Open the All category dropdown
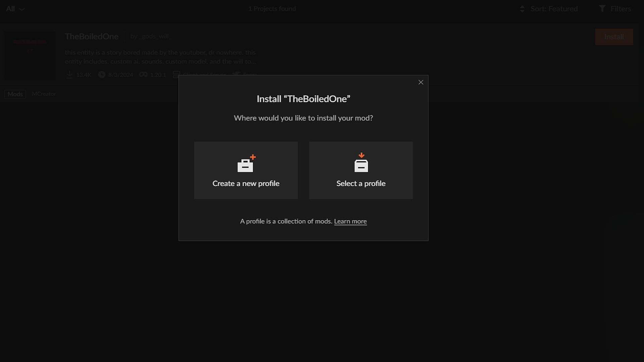 tap(15, 9)
